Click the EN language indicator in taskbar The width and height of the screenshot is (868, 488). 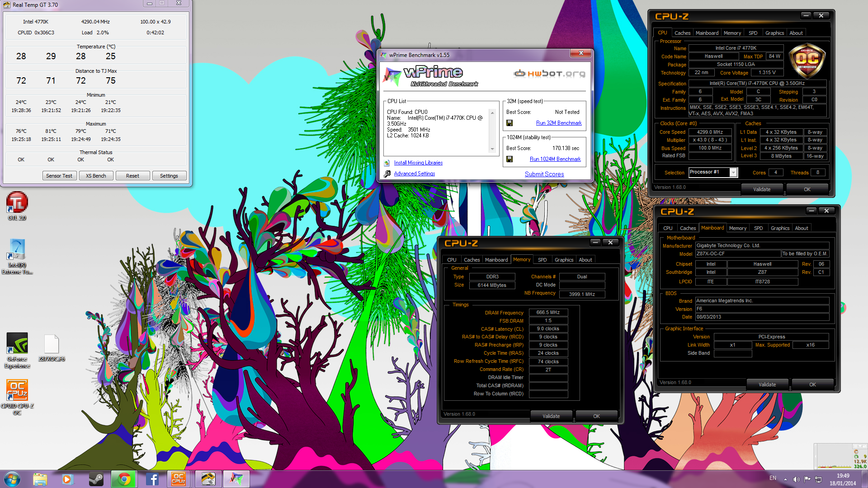coord(773,478)
